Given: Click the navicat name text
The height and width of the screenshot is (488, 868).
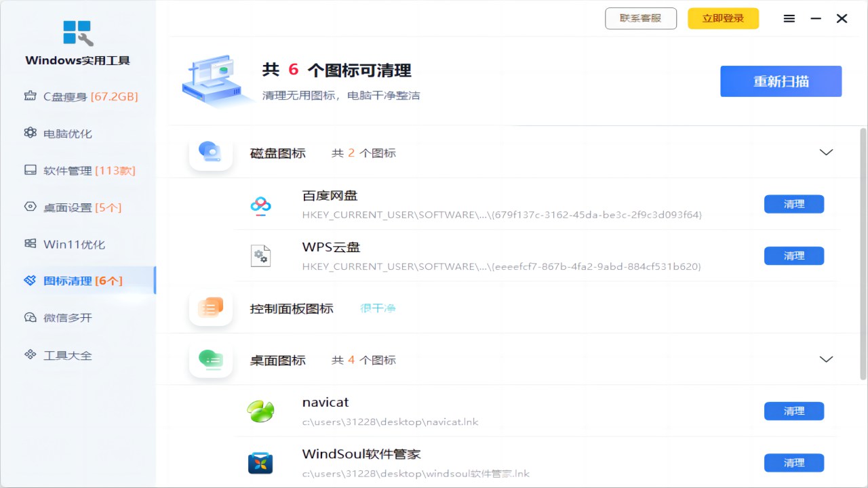Looking at the screenshot, I should (325, 402).
